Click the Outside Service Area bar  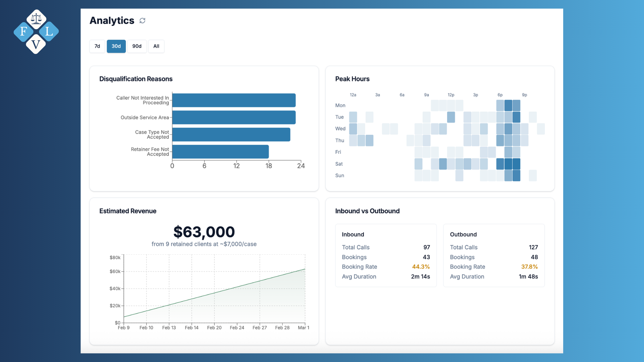pyautogui.click(x=234, y=117)
